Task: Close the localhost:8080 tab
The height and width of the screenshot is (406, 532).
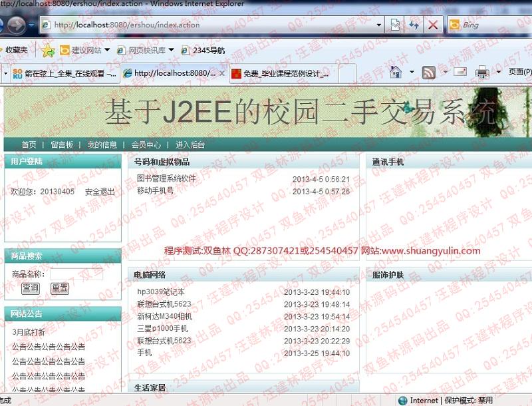Action: [222, 73]
